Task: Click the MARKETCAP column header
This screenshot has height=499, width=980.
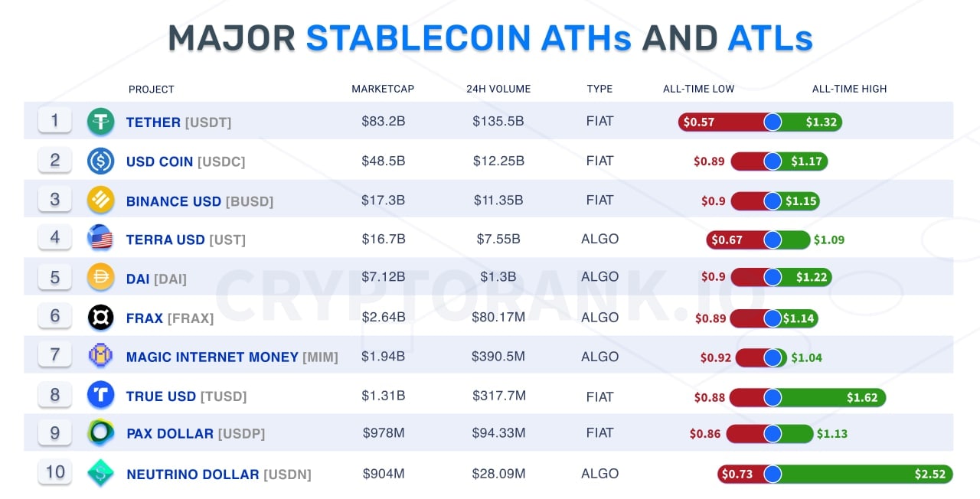Action: click(383, 89)
